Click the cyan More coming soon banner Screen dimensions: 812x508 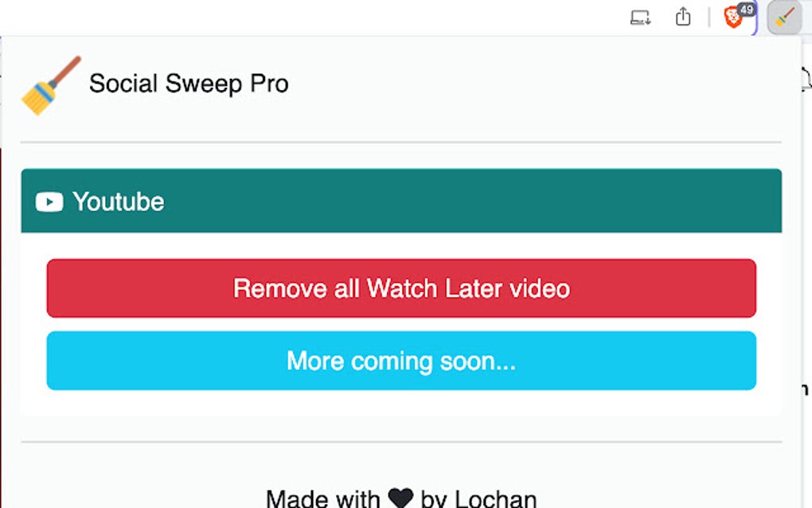point(400,361)
